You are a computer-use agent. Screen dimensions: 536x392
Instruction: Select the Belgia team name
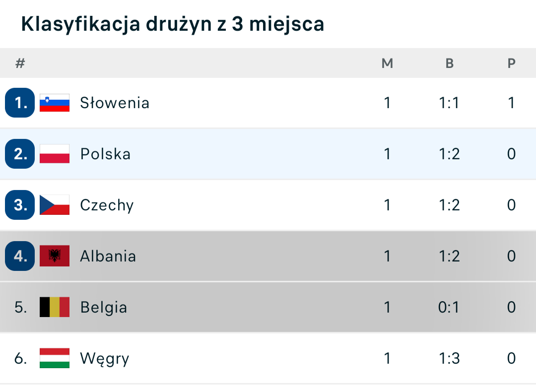[x=104, y=307]
